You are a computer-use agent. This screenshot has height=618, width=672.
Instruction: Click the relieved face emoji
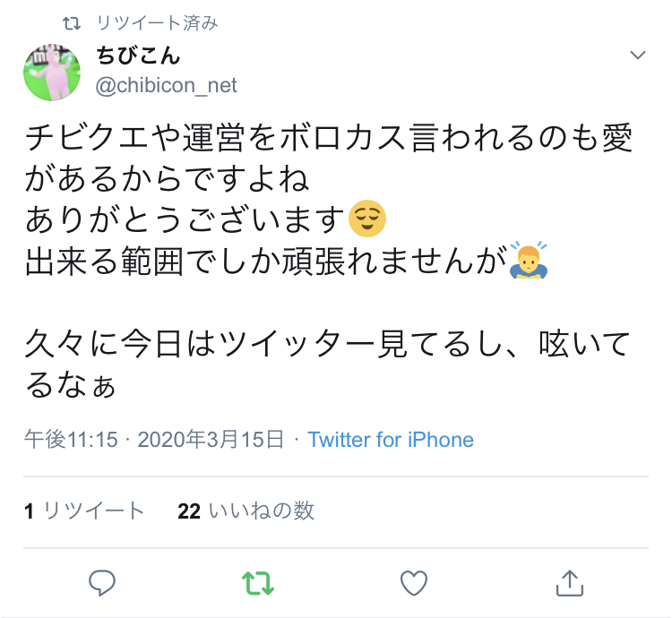[x=367, y=219]
